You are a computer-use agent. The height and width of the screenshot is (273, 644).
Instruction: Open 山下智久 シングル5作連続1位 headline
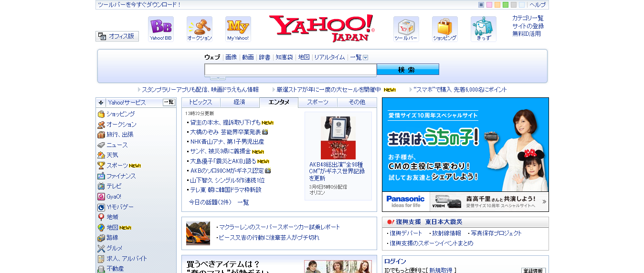point(228,180)
